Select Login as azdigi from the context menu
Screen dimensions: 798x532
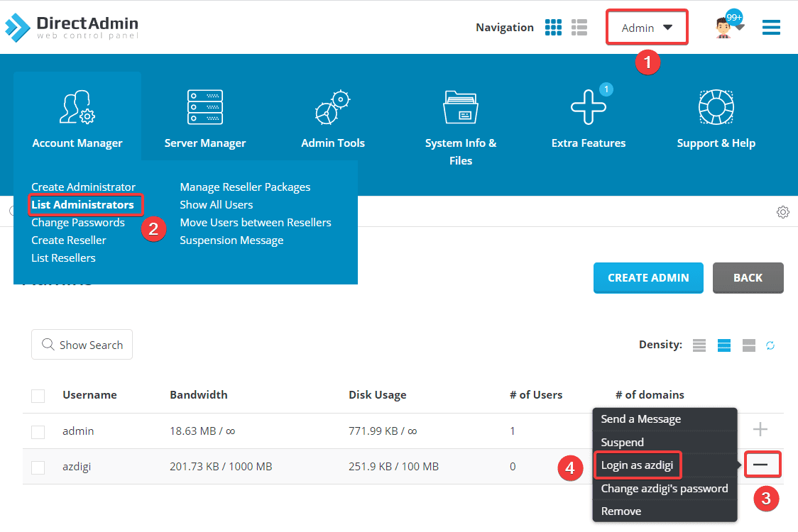tap(637, 465)
